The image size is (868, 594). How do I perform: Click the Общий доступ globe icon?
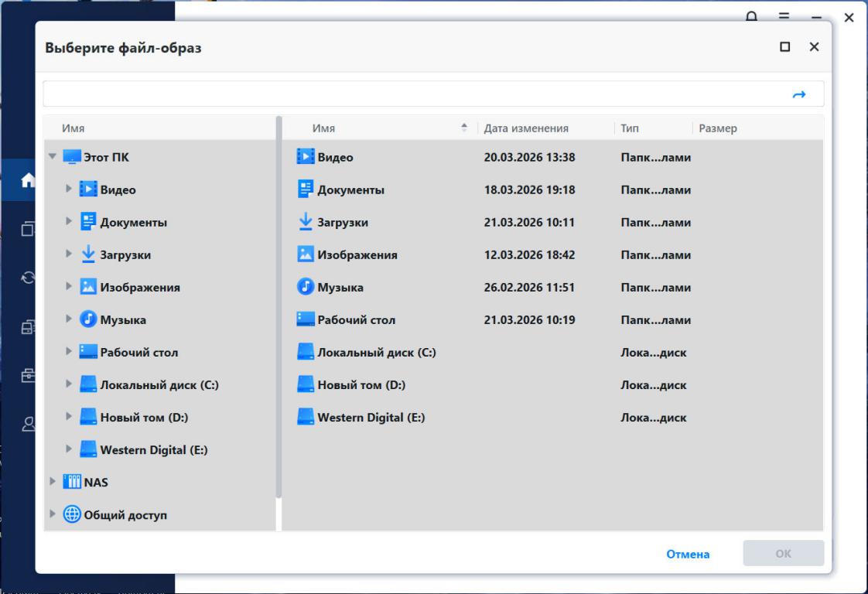click(x=72, y=515)
